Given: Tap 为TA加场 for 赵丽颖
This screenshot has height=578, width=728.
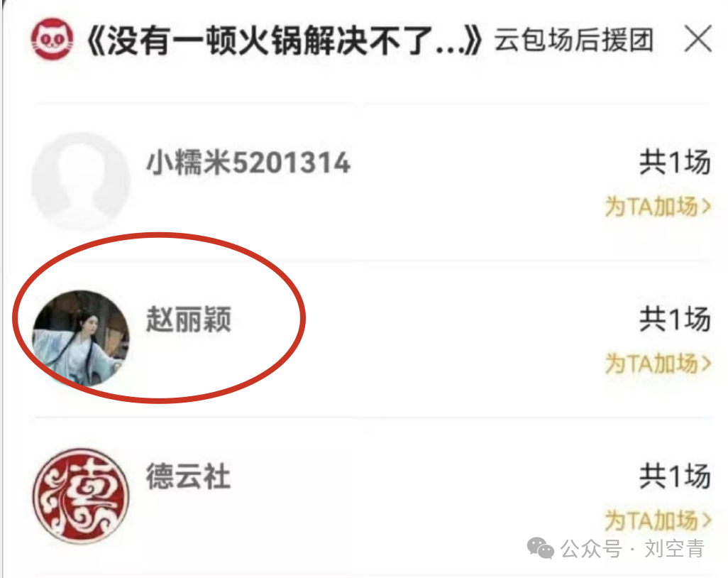Looking at the screenshot, I should click(658, 364).
